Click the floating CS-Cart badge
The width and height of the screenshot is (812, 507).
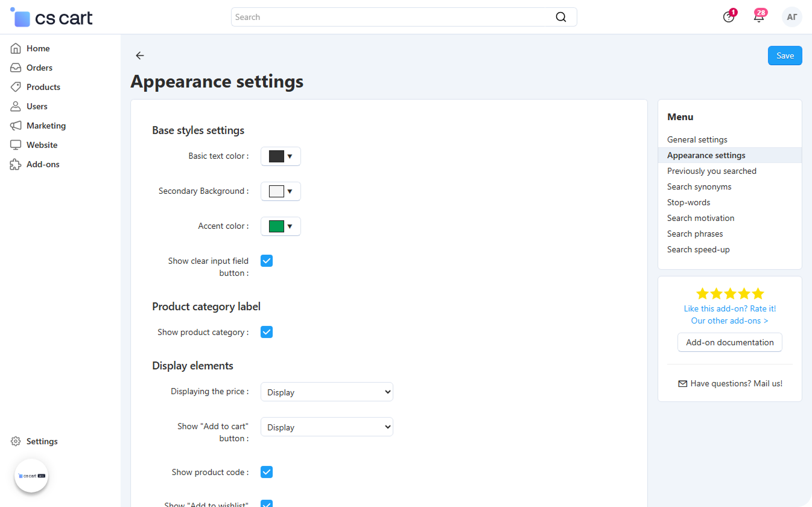[x=31, y=476]
